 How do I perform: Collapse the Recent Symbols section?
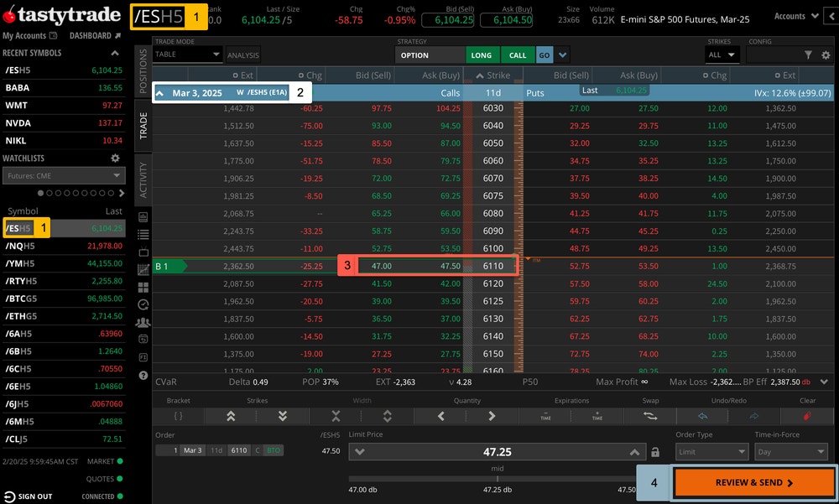pyautogui.click(x=114, y=53)
